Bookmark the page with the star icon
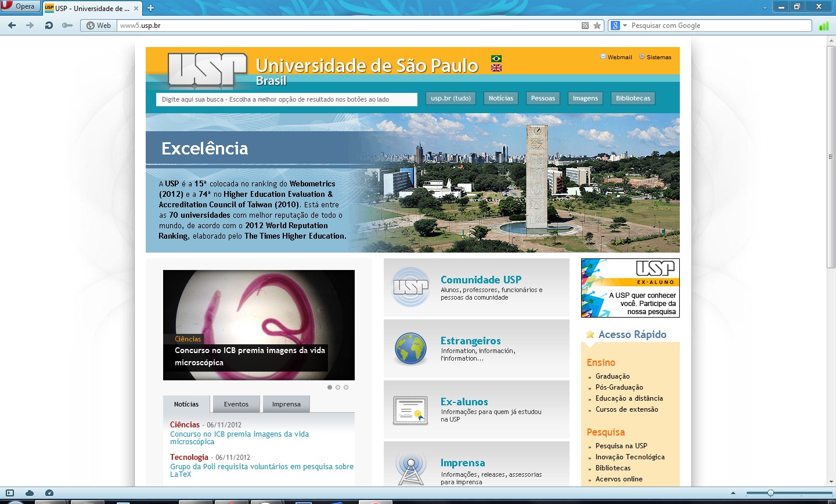This screenshot has width=836, height=504. 597,26
